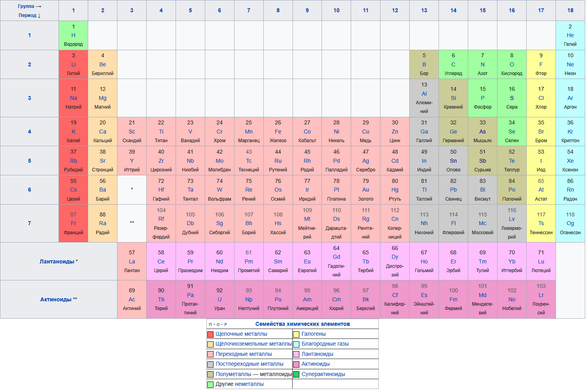Viewport: 588px width, 391px height.
Task: Click the Au symbol for Золото
Action: click(365, 190)
